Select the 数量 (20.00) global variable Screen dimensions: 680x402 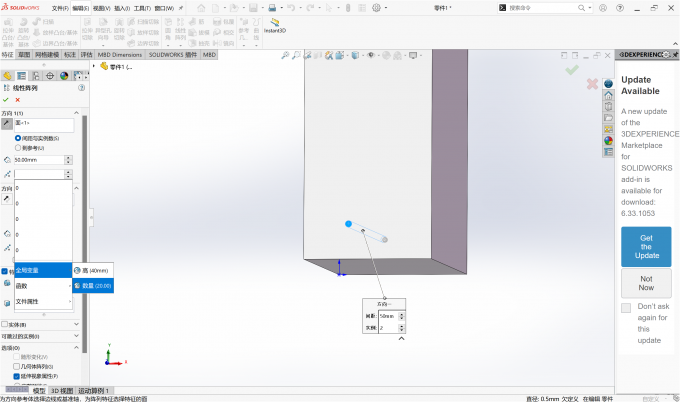(x=93, y=286)
